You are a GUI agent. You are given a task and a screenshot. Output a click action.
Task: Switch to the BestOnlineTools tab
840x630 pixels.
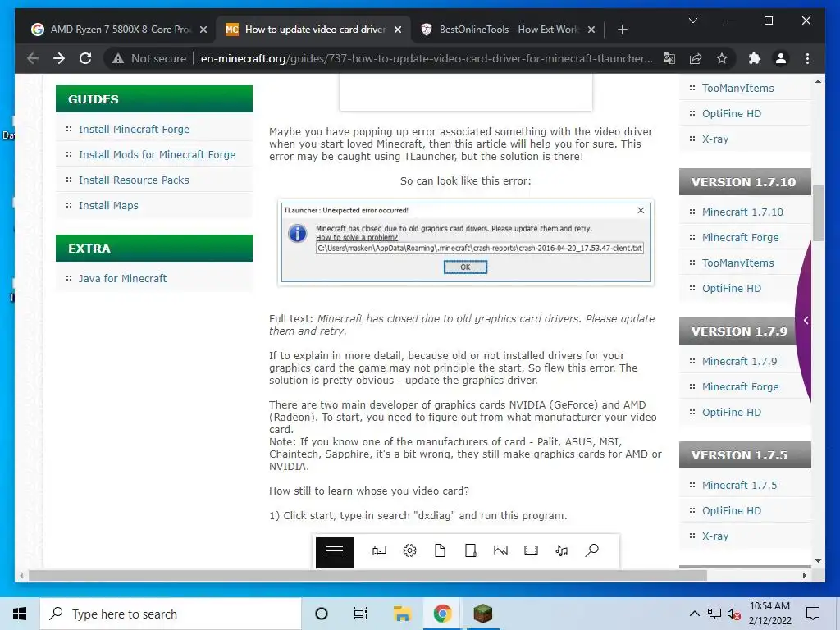(x=508, y=30)
